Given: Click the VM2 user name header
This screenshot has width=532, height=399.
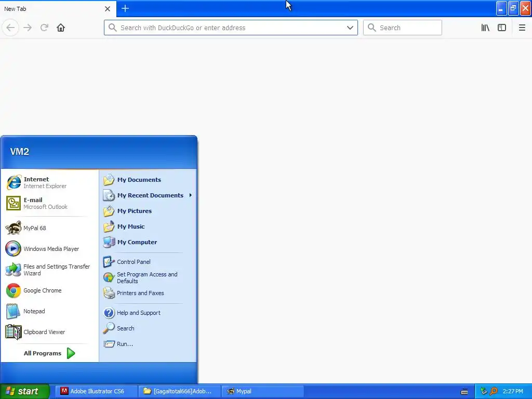Looking at the screenshot, I should [20, 152].
